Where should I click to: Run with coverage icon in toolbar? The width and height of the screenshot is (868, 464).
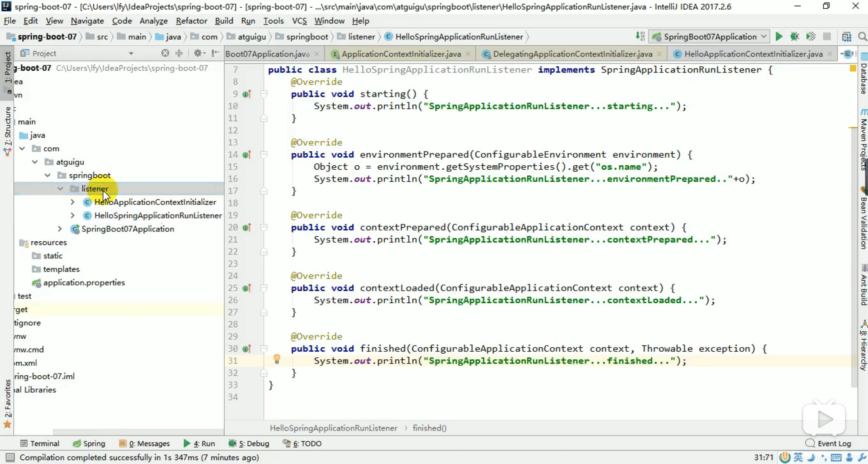[x=811, y=36]
